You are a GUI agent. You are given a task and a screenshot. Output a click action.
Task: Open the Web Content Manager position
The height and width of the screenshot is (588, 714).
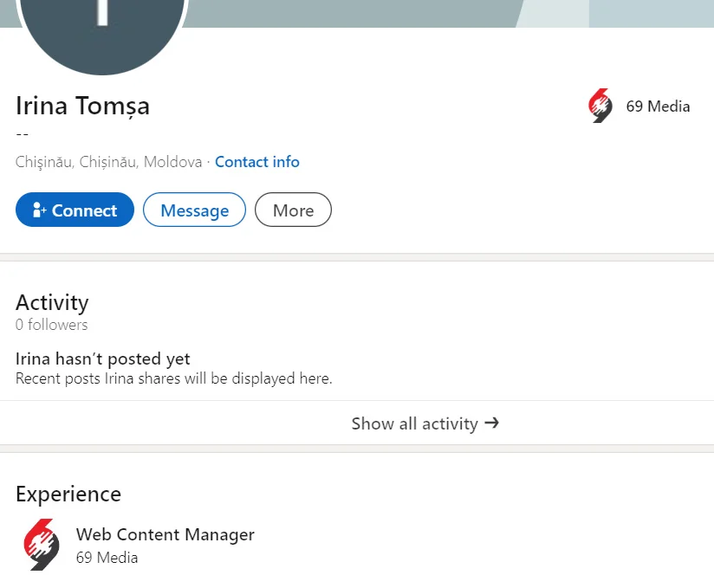(x=166, y=534)
